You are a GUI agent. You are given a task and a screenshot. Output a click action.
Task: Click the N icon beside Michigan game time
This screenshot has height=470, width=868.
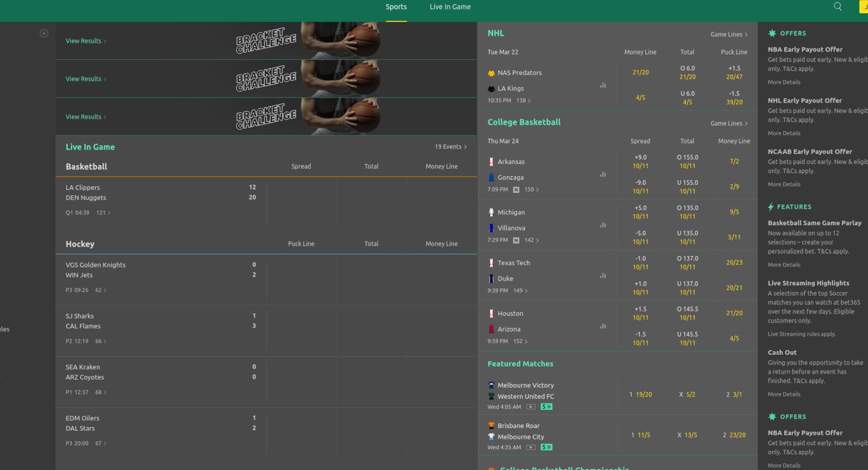[516, 240]
